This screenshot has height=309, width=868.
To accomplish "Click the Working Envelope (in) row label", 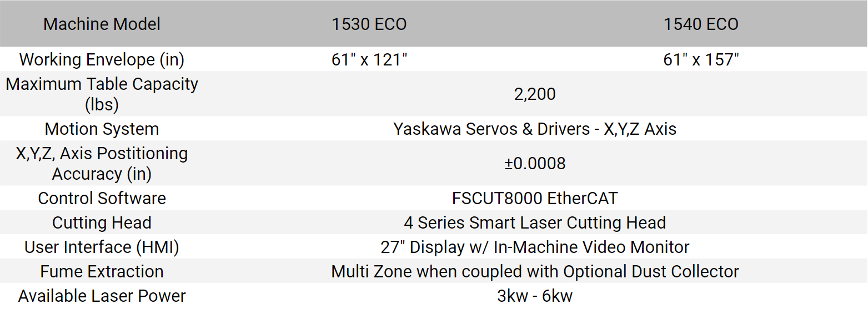I will click(102, 59).
